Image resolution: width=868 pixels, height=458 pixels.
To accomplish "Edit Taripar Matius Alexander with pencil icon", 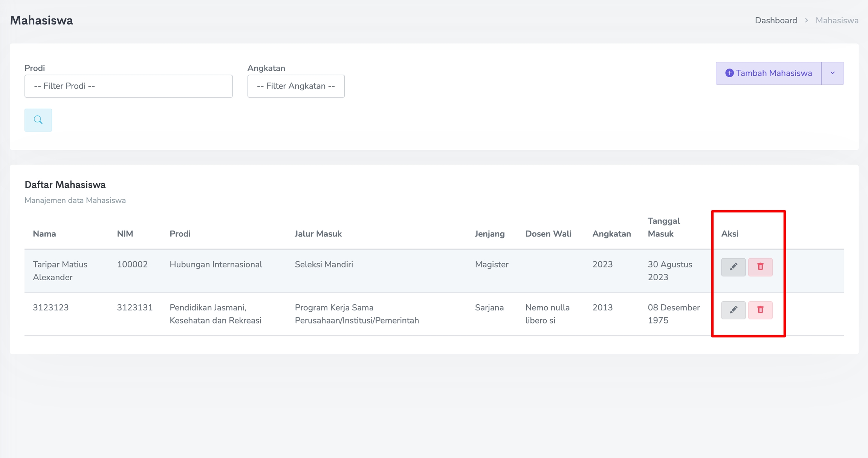I will 733,267.
